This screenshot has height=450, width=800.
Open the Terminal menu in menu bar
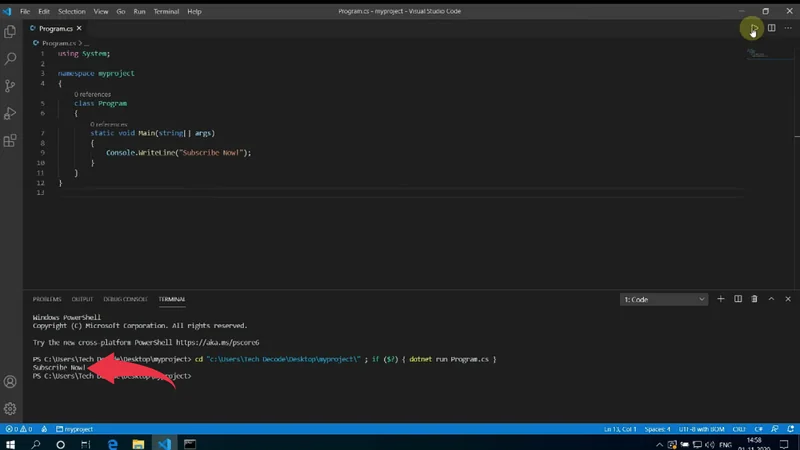166,11
